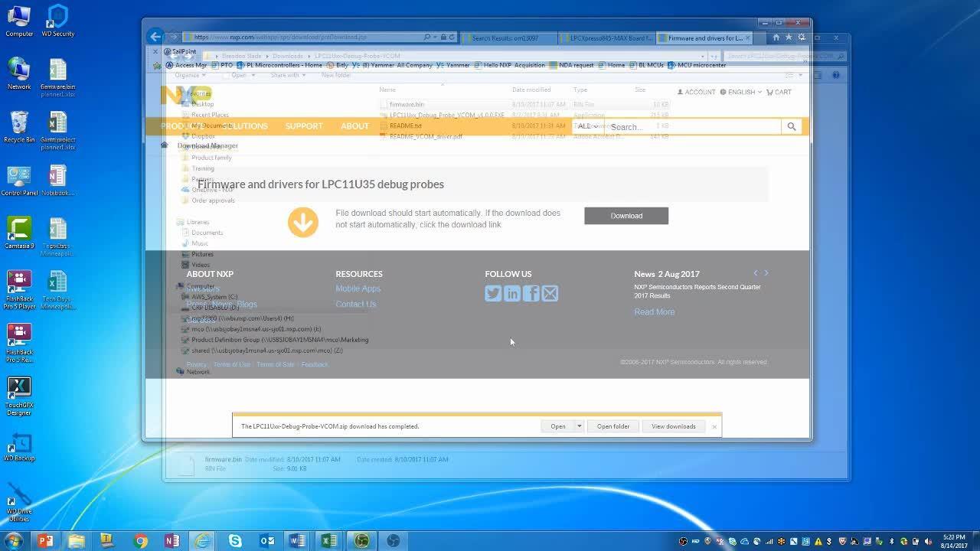
Task: Open Download Manager breadcrumb link
Action: click(x=207, y=145)
